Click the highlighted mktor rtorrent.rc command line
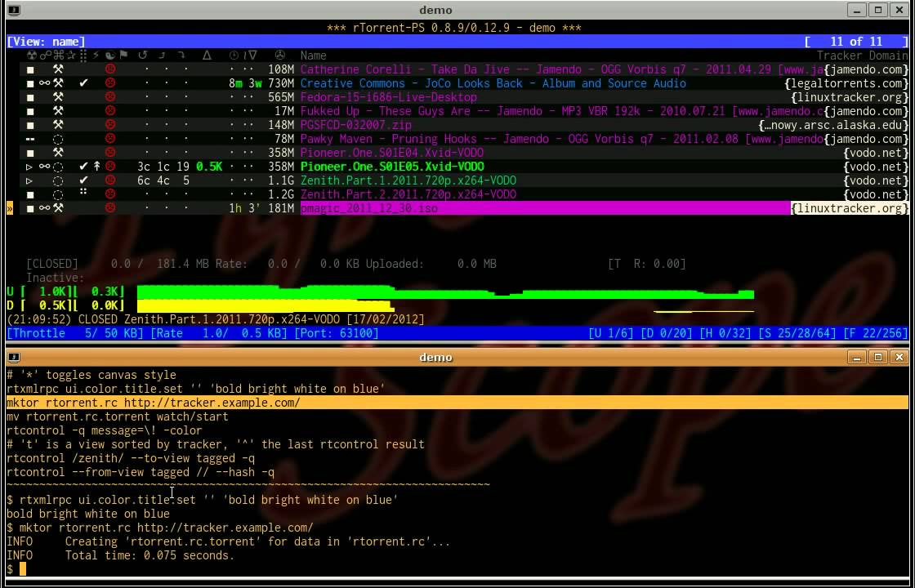The width and height of the screenshot is (915, 588). (457, 403)
